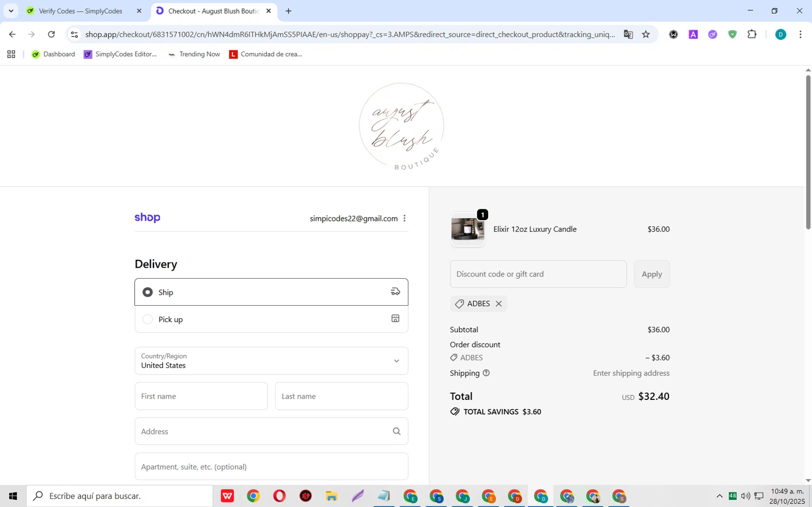812x507 pixels.
Task: Select the Ship delivery radio button
Action: click(x=147, y=292)
